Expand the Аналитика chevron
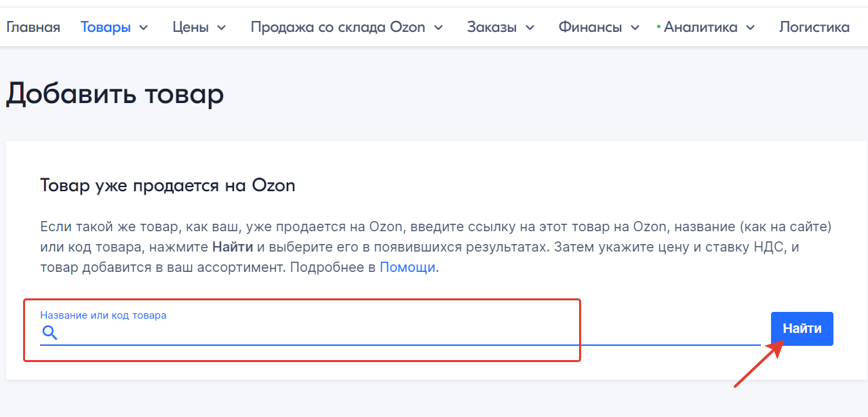 pos(750,28)
